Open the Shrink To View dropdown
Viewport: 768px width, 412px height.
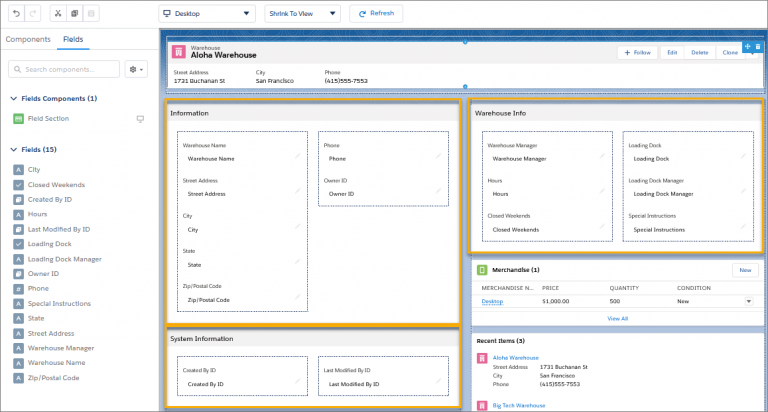pos(303,14)
